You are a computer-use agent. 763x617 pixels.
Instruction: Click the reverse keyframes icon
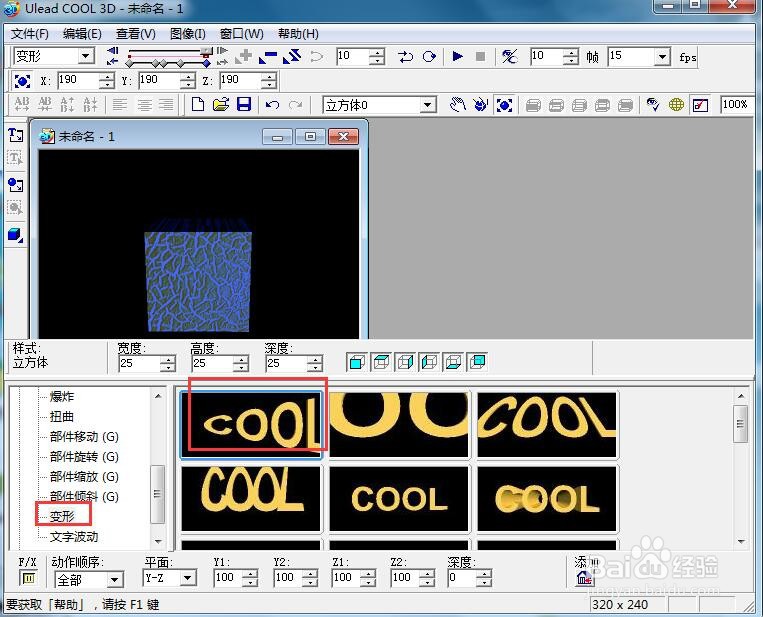292,56
